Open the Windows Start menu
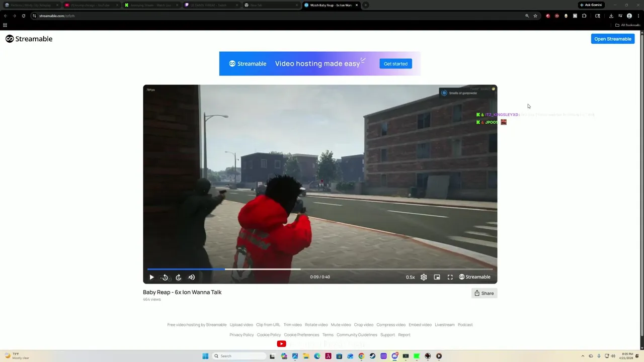Image resolution: width=644 pixels, height=362 pixels. [205, 356]
